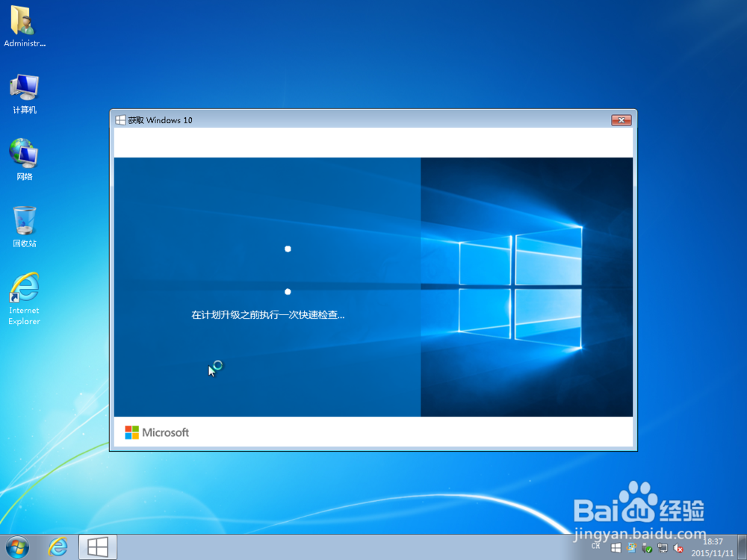Click the Get Windows 10 tray icon
This screenshot has height=560, width=747.
(x=616, y=548)
